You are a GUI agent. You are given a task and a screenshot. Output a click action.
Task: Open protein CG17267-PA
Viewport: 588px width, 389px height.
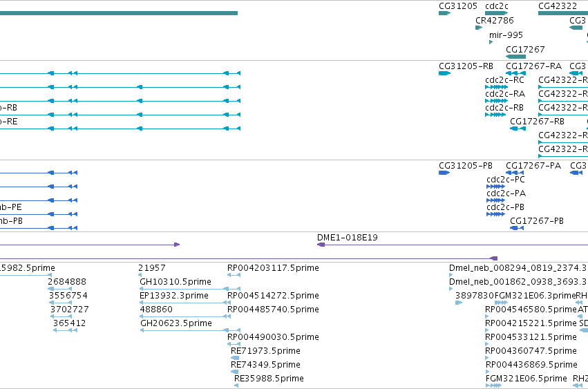[533, 166]
